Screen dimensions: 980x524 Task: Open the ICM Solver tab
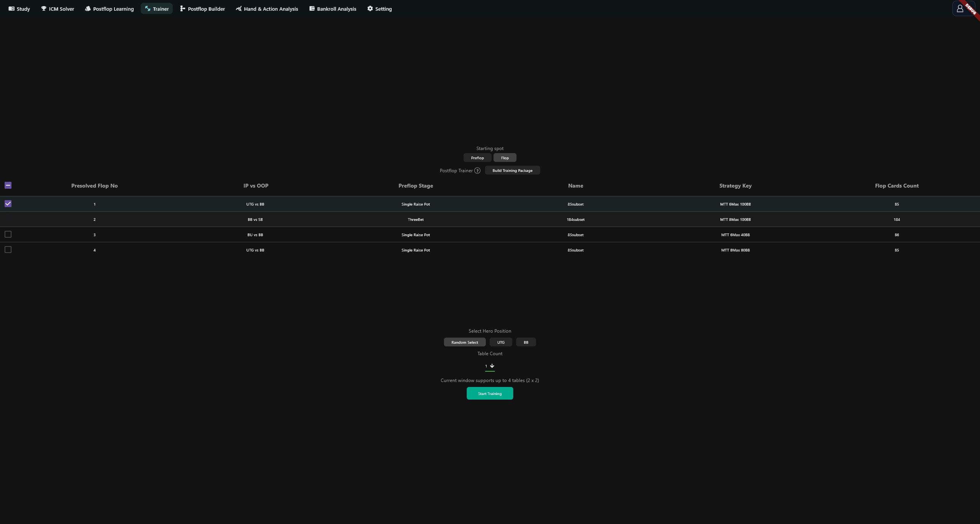pos(57,9)
